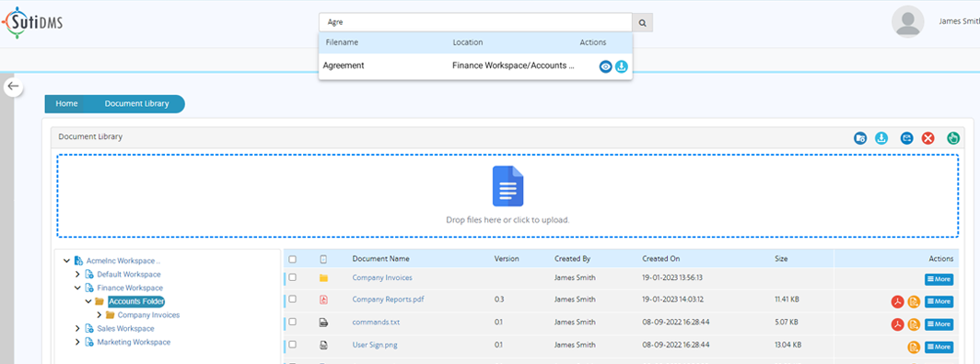Sort by Created On column header
The width and height of the screenshot is (980, 364).
pyautogui.click(x=661, y=258)
